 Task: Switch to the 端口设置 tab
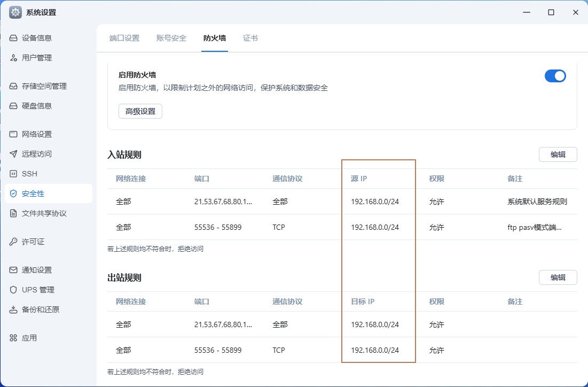tap(124, 38)
